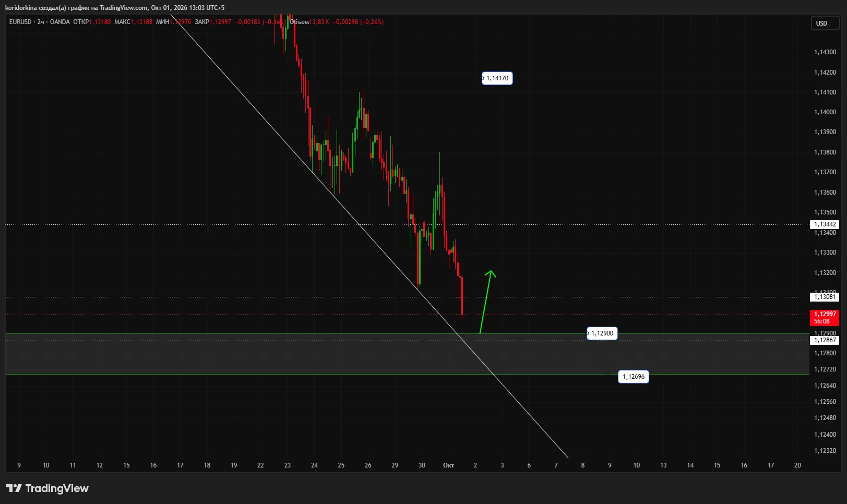Click the USD currency button
The height and width of the screenshot is (504, 847).
click(x=825, y=23)
